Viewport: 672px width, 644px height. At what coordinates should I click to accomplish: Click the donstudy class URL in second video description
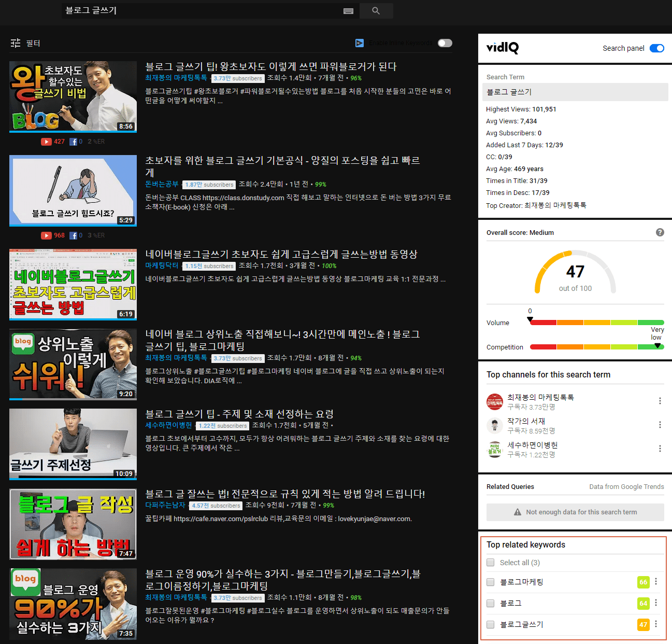pos(244,198)
